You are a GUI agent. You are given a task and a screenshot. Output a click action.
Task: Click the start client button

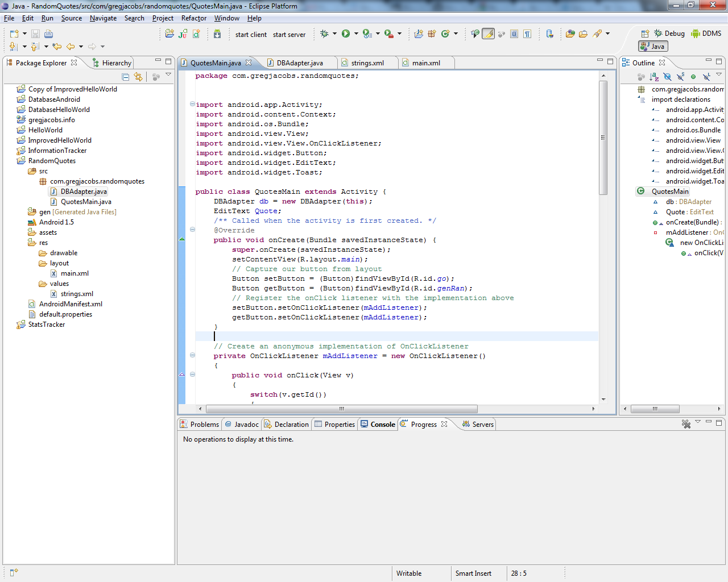coord(250,34)
